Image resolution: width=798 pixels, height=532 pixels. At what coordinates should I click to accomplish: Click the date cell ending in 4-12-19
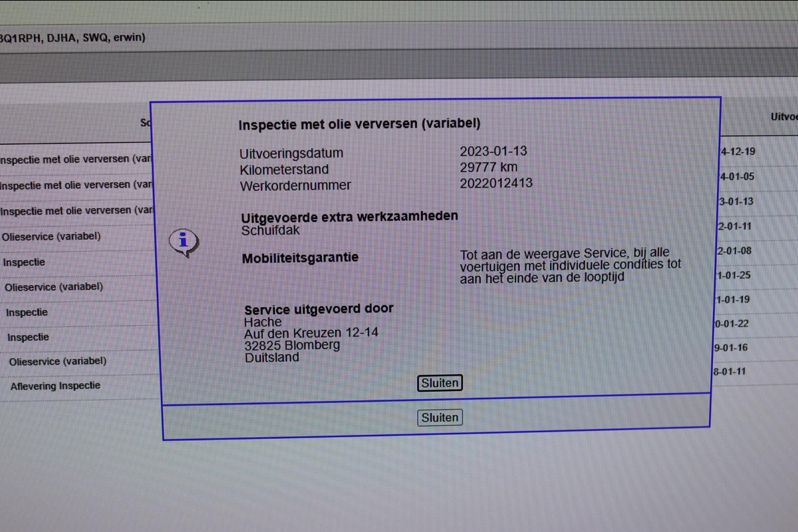pyautogui.click(x=737, y=152)
